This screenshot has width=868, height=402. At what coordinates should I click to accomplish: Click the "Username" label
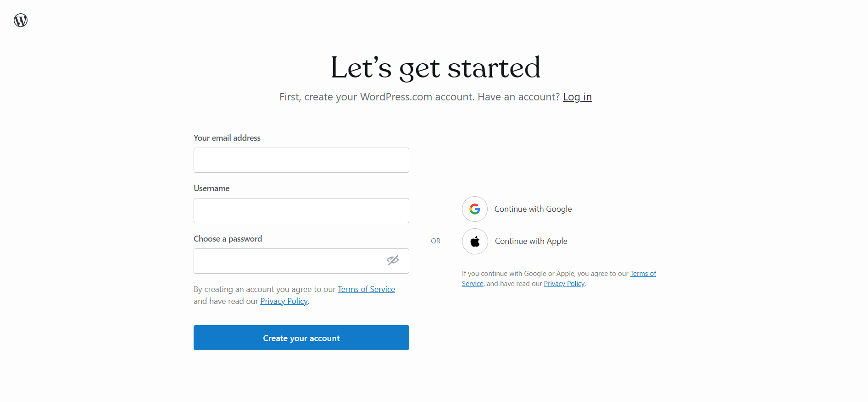tap(211, 188)
